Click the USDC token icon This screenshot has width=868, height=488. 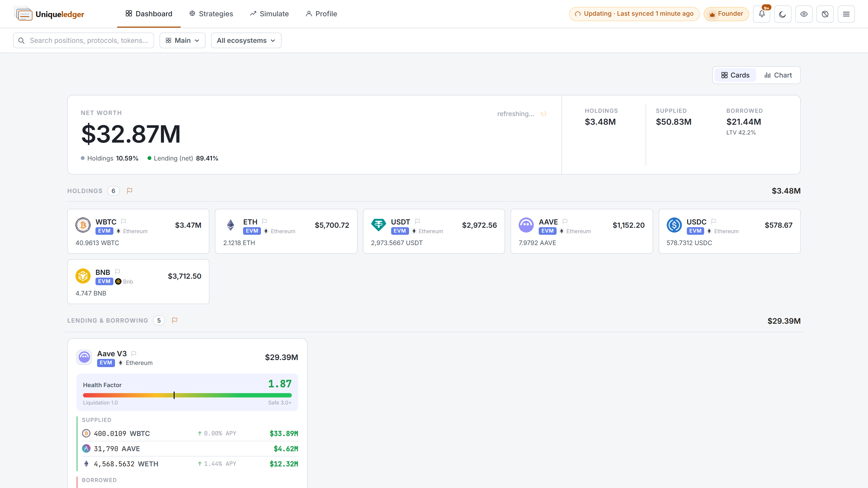(674, 225)
